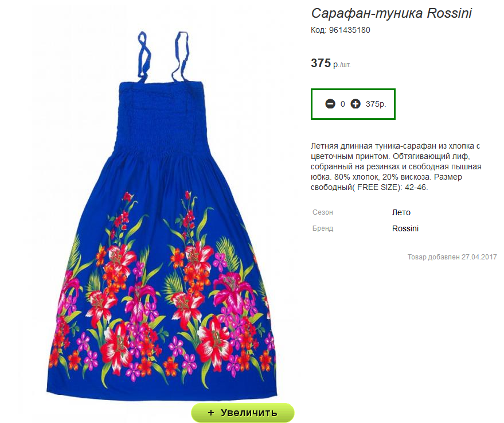Click the product code 961435180
Image resolution: width=504 pixels, height=423 pixels.
[x=349, y=30]
